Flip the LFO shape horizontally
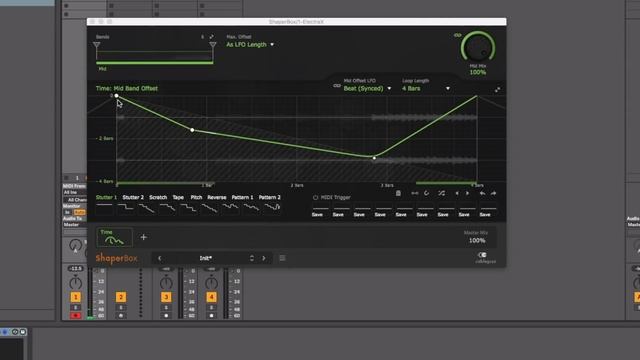 click(415, 193)
